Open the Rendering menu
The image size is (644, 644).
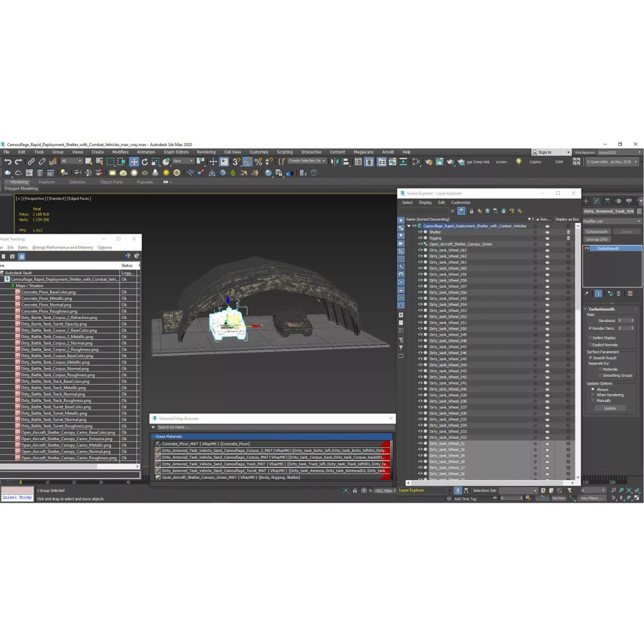(x=206, y=152)
